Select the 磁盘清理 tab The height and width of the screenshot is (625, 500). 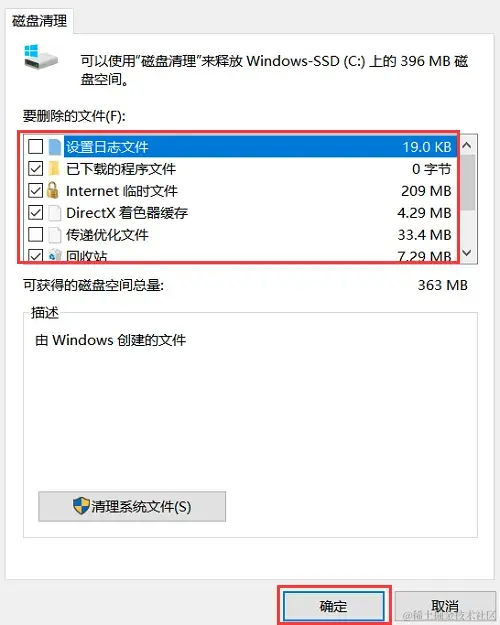pos(39,21)
